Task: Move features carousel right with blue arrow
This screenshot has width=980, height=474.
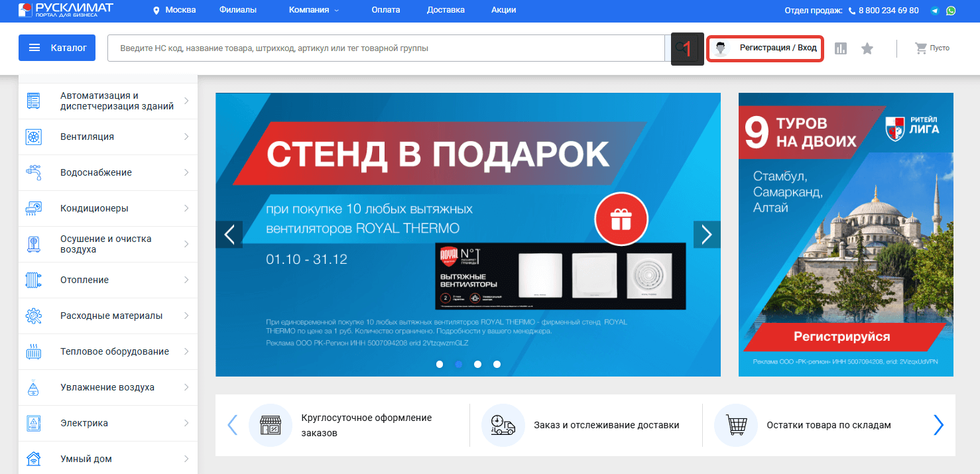Action: [938, 425]
